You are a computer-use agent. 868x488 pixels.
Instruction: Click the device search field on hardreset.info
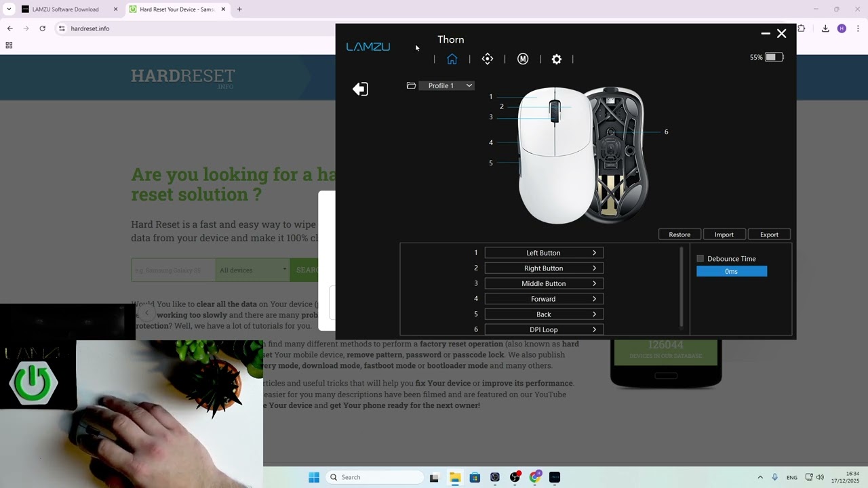point(173,270)
